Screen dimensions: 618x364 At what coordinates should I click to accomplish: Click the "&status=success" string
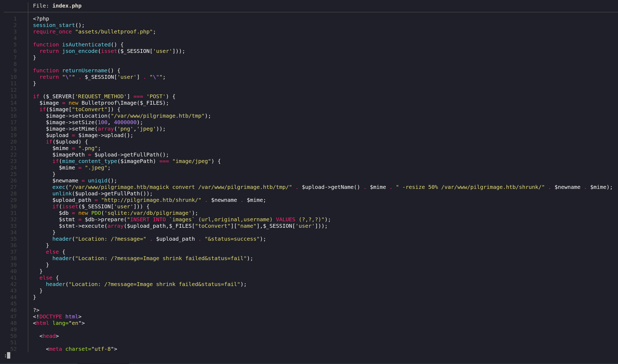pos(232,239)
